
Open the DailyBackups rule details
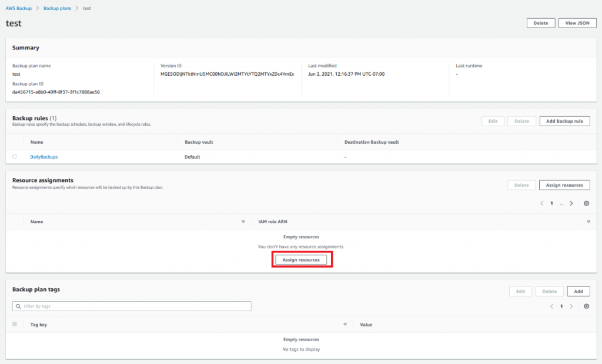point(44,157)
